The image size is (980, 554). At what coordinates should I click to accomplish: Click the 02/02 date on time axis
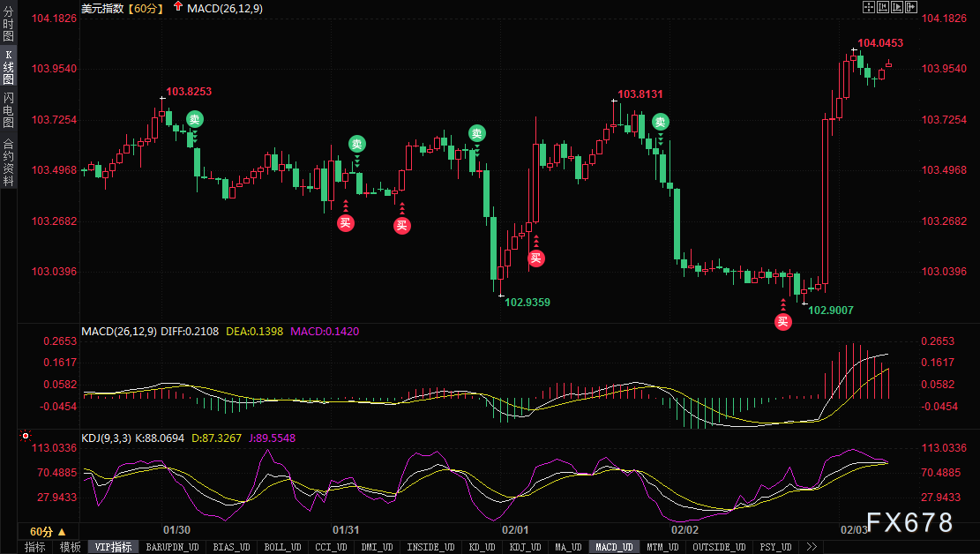[685, 530]
